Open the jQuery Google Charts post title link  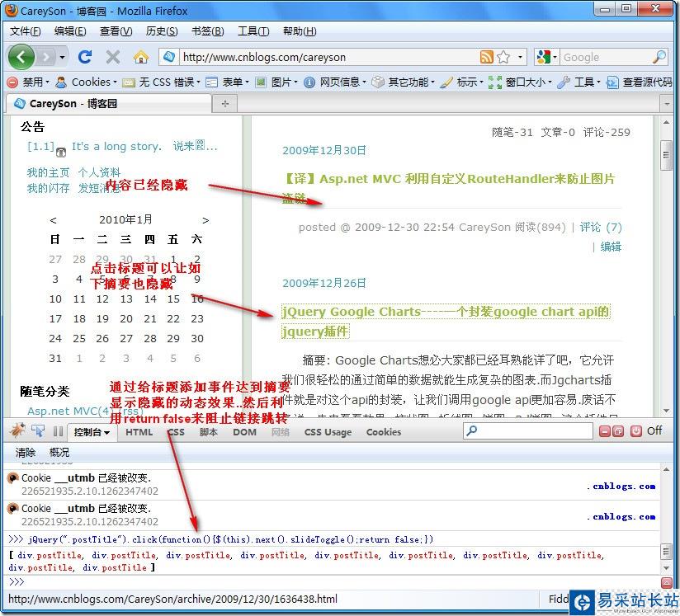tap(446, 322)
